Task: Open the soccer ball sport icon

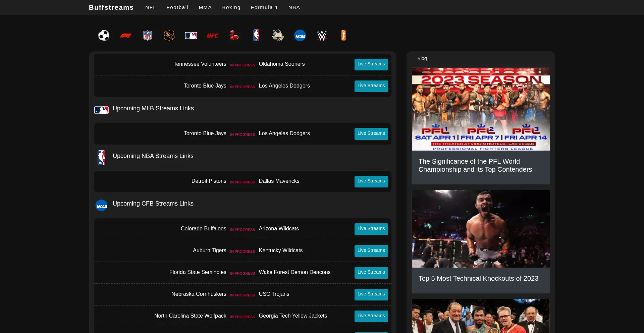Action: [104, 35]
